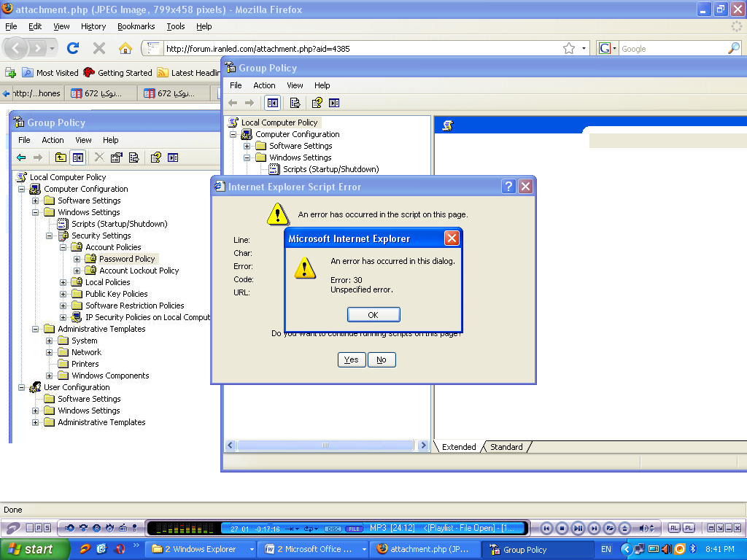This screenshot has width=747, height=560.
Task: Click previous track button in media player bar
Action: 546,528
